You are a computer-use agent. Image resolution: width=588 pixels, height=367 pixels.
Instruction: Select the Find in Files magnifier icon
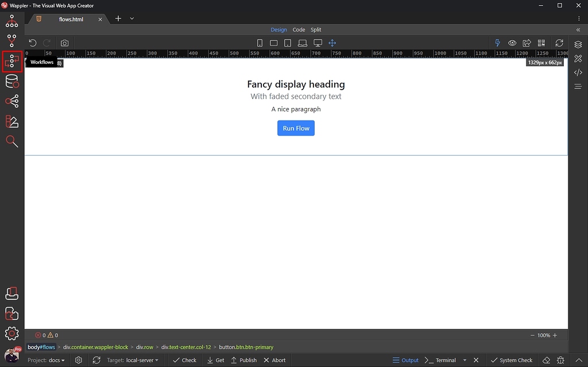11,141
